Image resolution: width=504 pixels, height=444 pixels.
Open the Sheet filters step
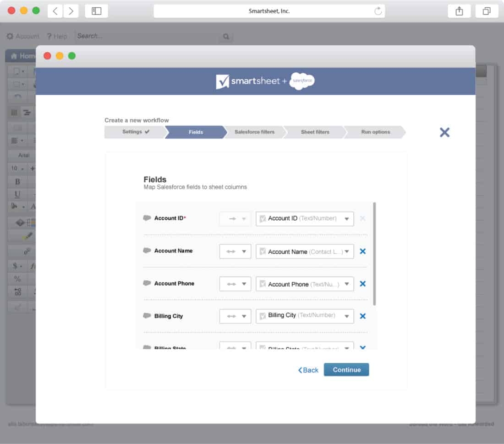(x=315, y=132)
